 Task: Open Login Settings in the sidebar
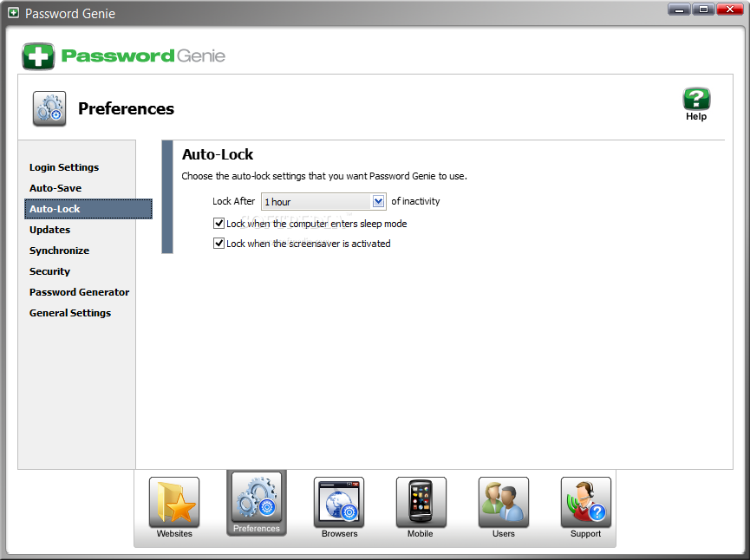[x=64, y=167]
